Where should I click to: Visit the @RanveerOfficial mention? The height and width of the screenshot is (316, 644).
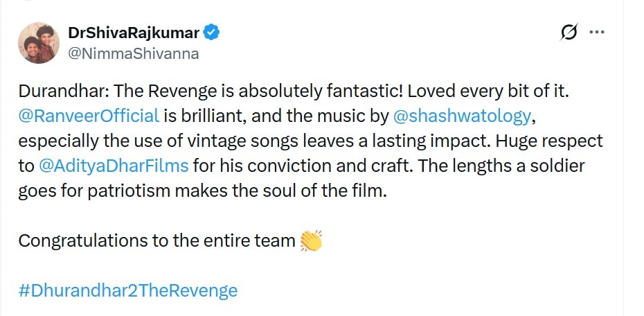(x=89, y=115)
